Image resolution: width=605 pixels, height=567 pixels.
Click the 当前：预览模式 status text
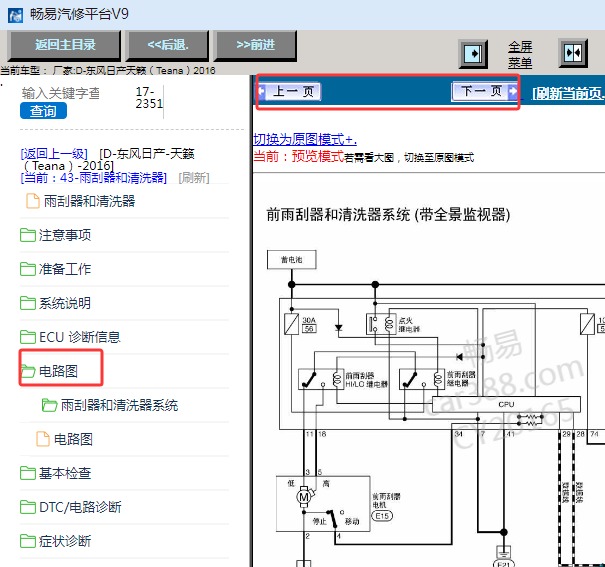point(298,156)
